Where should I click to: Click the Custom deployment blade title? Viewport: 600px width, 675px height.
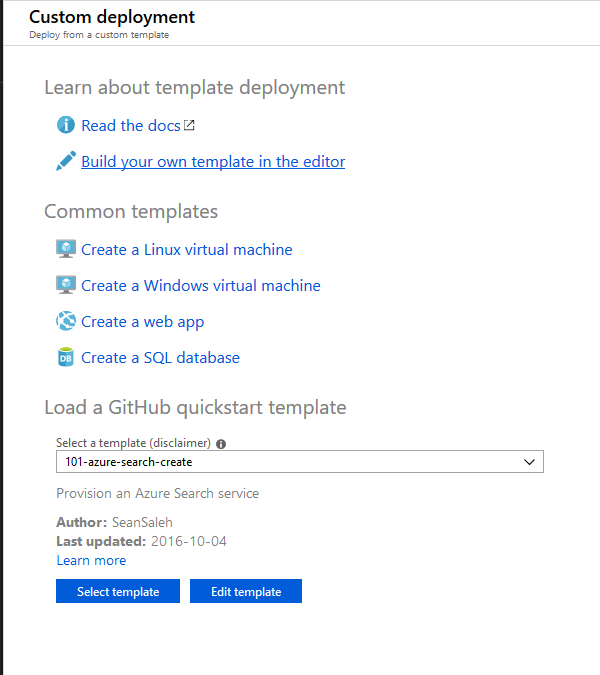(112, 17)
